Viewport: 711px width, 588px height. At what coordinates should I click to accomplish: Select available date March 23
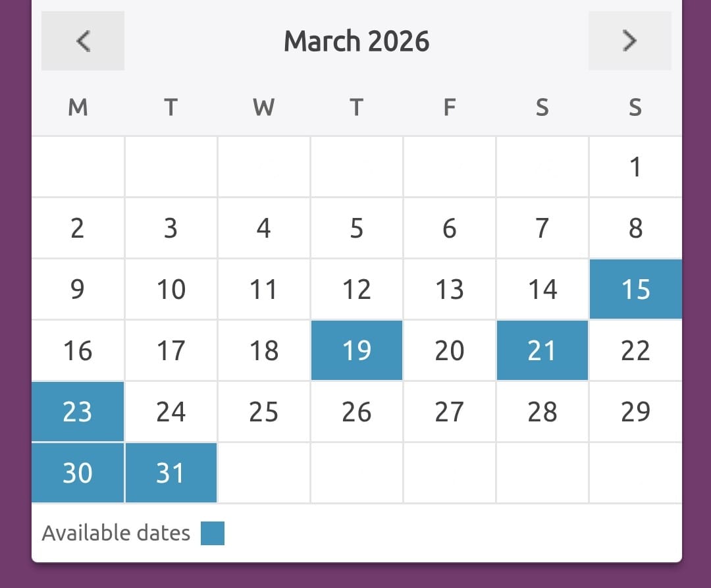[x=78, y=412]
